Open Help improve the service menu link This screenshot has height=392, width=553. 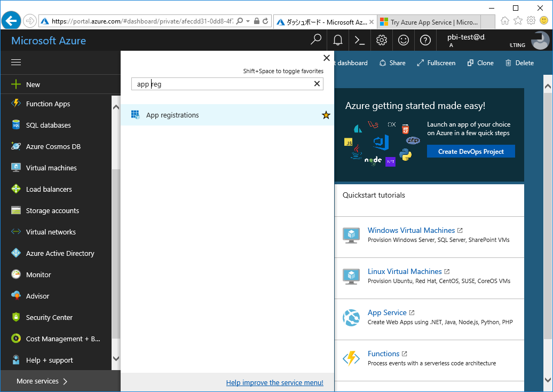pyautogui.click(x=275, y=382)
